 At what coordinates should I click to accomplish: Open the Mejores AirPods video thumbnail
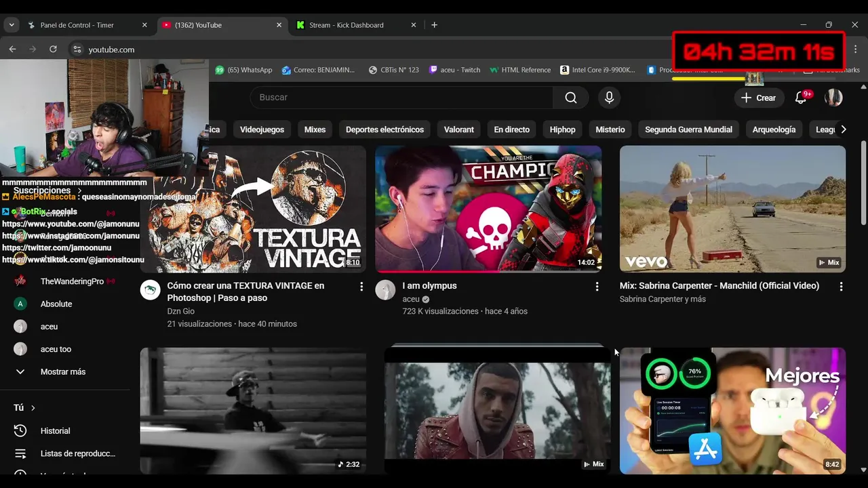pos(732,411)
